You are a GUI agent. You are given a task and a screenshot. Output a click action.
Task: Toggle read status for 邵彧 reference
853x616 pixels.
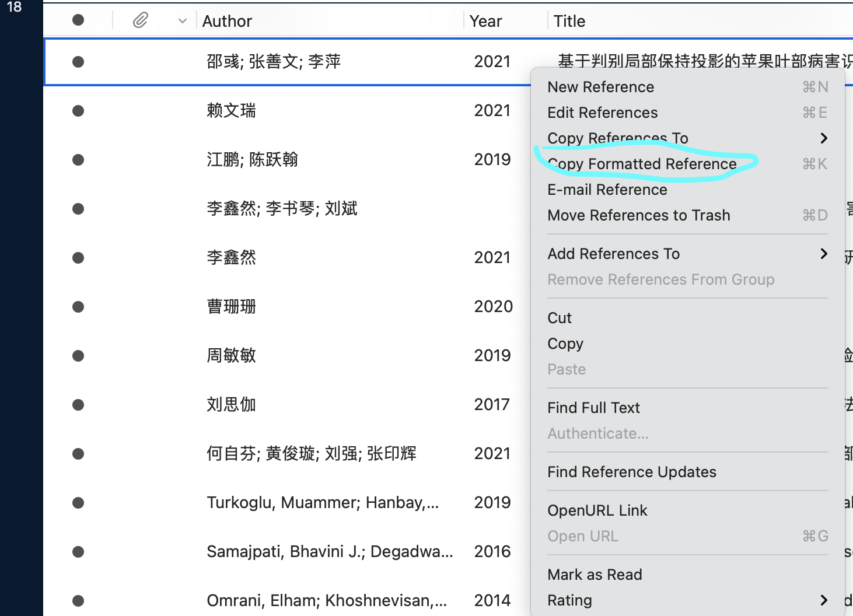click(x=78, y=62)
